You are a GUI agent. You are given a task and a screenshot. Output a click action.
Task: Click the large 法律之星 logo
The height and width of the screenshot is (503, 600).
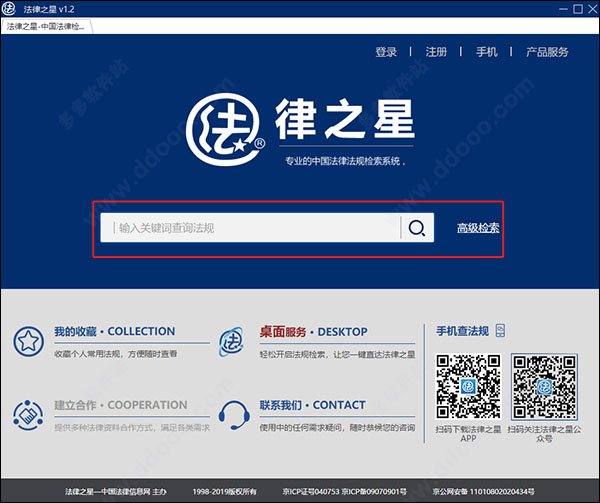300,129
